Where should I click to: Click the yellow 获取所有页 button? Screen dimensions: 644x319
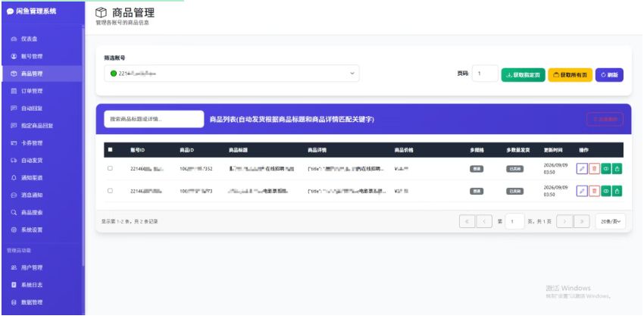(570, 75)
